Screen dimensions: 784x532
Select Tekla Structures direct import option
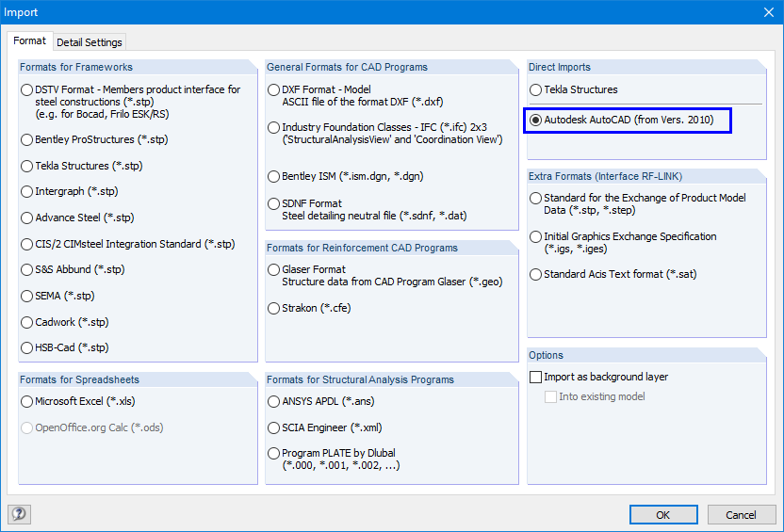coord(536,90)
